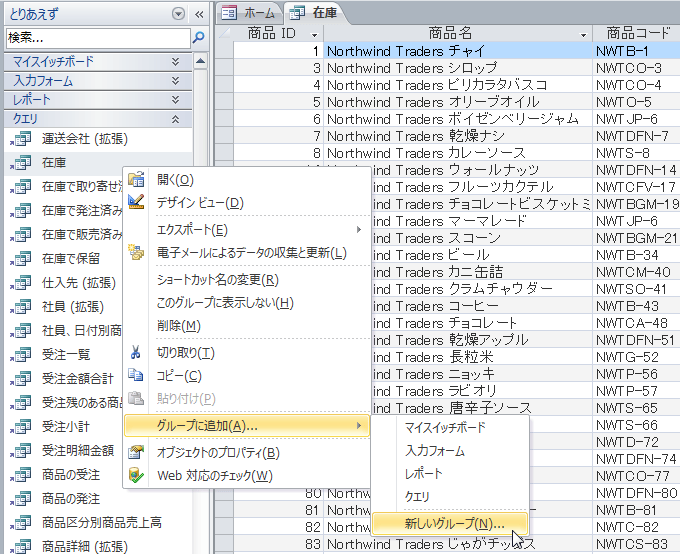Select the cell Northwind Traders オリーブオイル
This screenshot has width=680, height=554.
458,102
